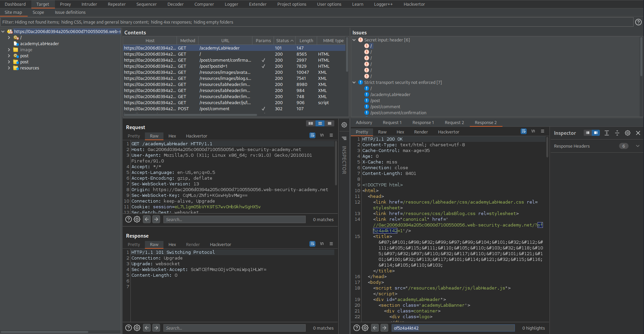This screenshot has width=644, height=334.
Task: Open Response search settings gear at bottom
Action: tap(137, 328)
